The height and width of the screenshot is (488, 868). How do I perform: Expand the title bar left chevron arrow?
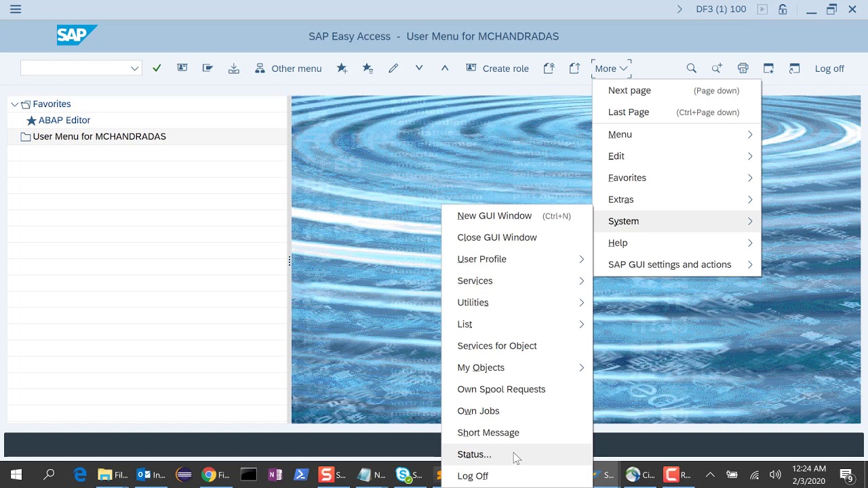[679, 9]
